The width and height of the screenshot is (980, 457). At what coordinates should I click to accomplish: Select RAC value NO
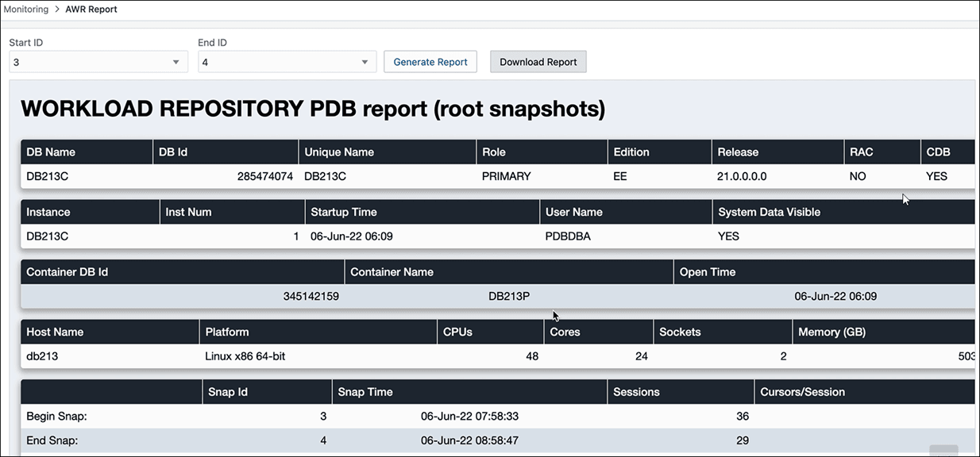[858, 176]
